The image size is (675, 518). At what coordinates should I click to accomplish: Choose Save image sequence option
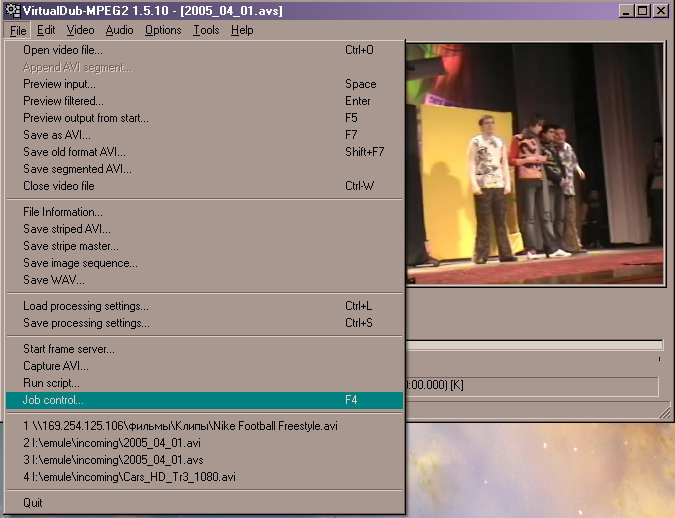(80, 263)
